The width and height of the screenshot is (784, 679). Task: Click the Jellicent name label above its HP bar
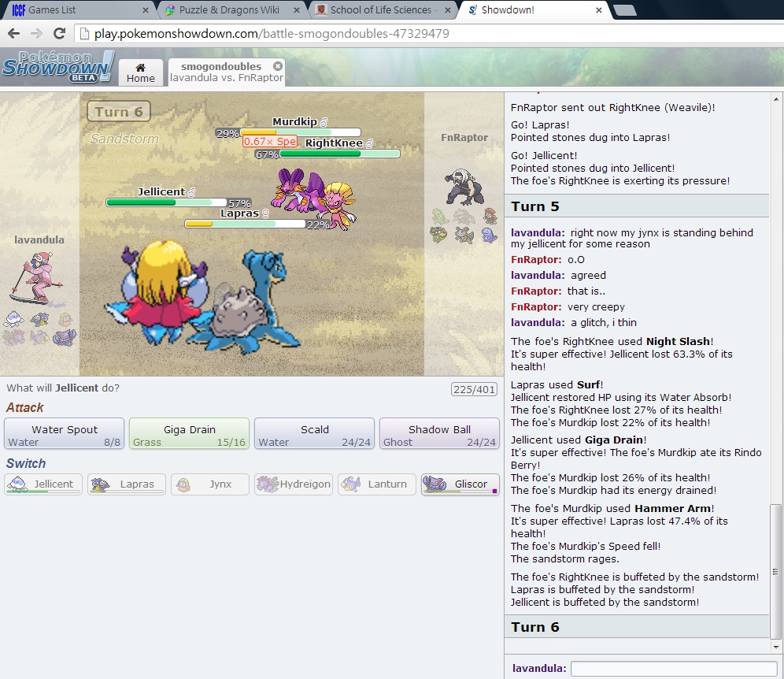(161, 191)
